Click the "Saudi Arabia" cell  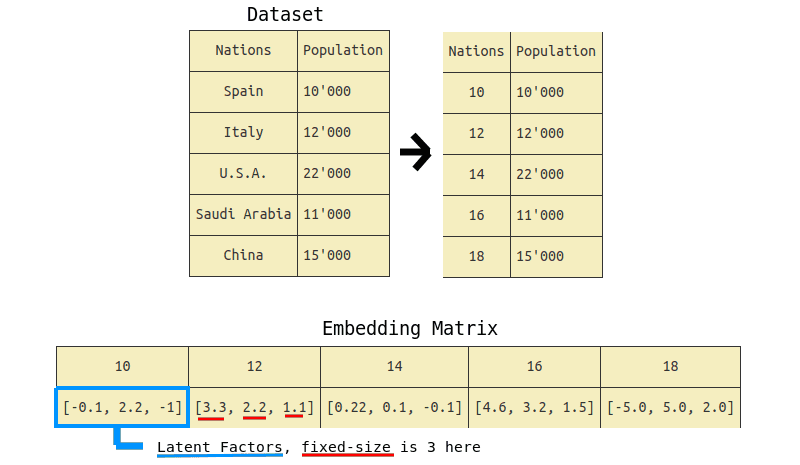click(x=243, y=214)
